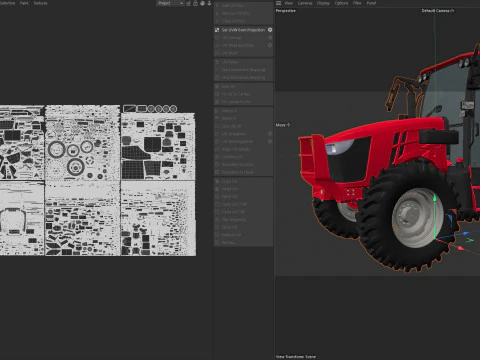This screenshot has height=360, width=480.
Task: Click the Default Camera label
Action: [435, 11]
